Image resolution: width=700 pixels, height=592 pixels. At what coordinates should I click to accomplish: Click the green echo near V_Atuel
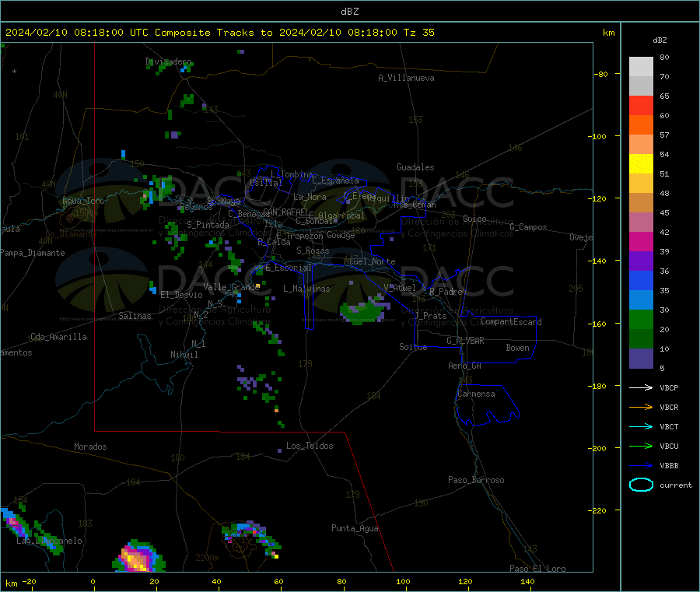[365, 309]
